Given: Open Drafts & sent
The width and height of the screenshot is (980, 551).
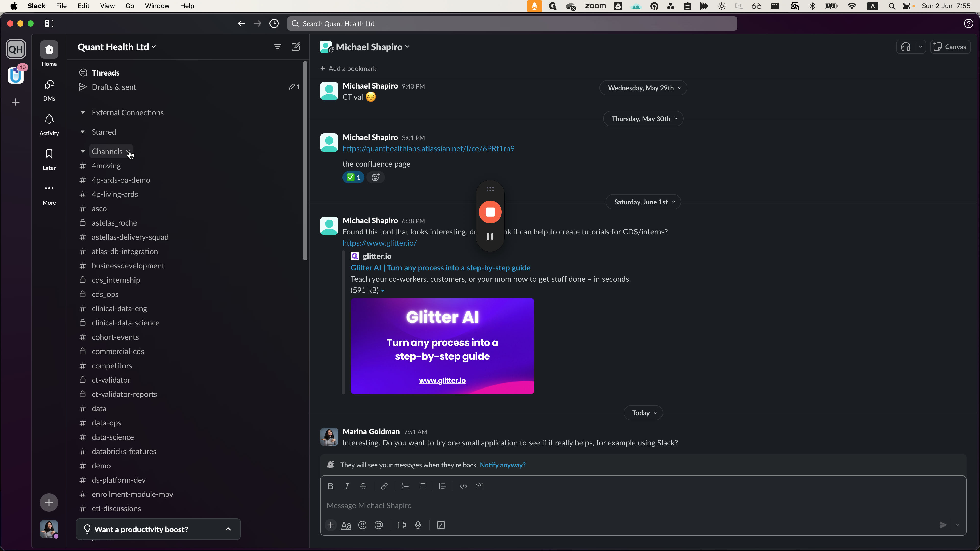Looking at the screenshot, I should [x=114, y=87].
